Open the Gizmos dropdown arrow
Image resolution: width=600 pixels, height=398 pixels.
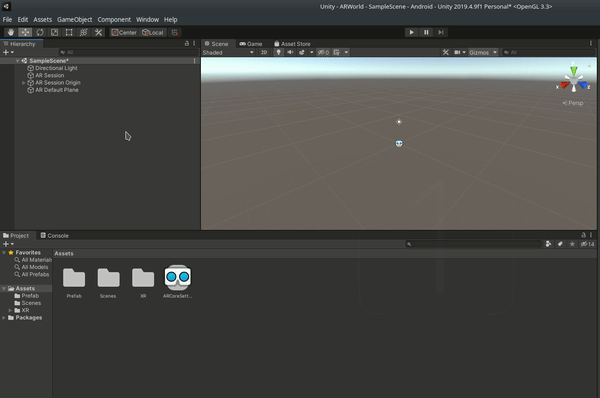tap(495, 52)
